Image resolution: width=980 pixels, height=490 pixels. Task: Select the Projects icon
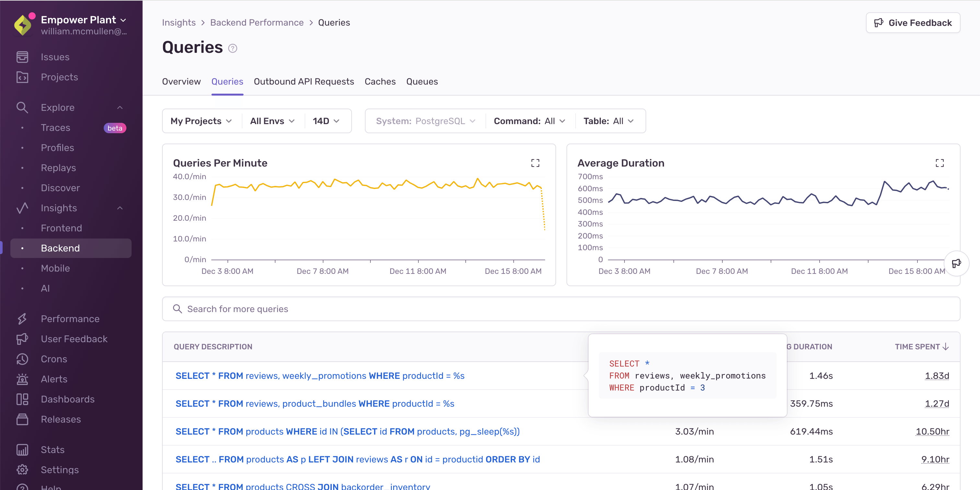coord(22,77)
